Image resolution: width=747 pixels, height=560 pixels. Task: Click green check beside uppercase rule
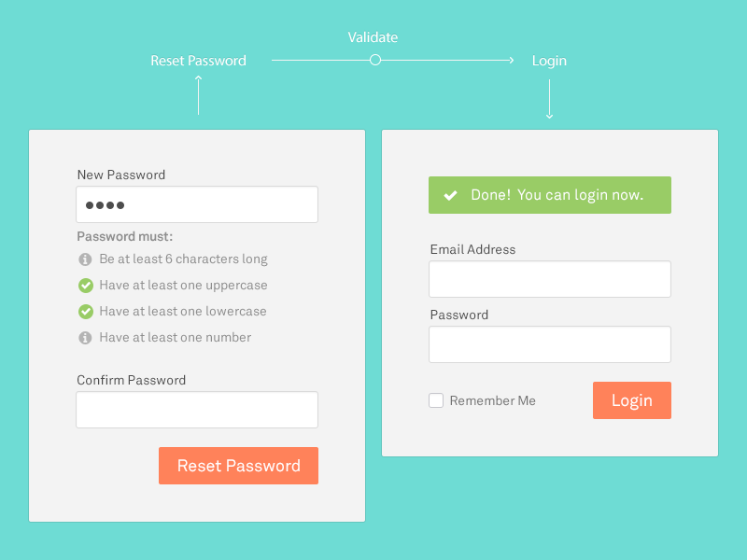85,286
